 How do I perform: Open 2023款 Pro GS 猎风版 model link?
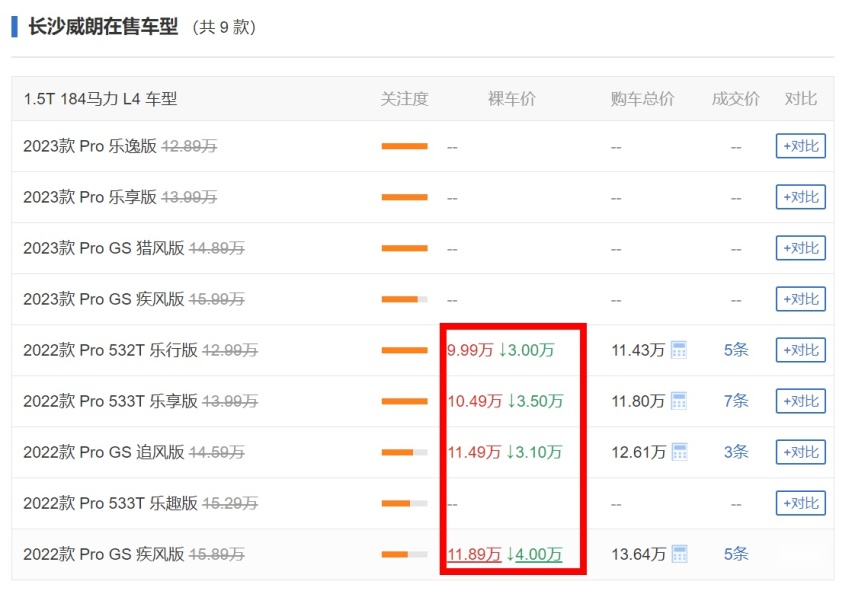click(104, 248)
